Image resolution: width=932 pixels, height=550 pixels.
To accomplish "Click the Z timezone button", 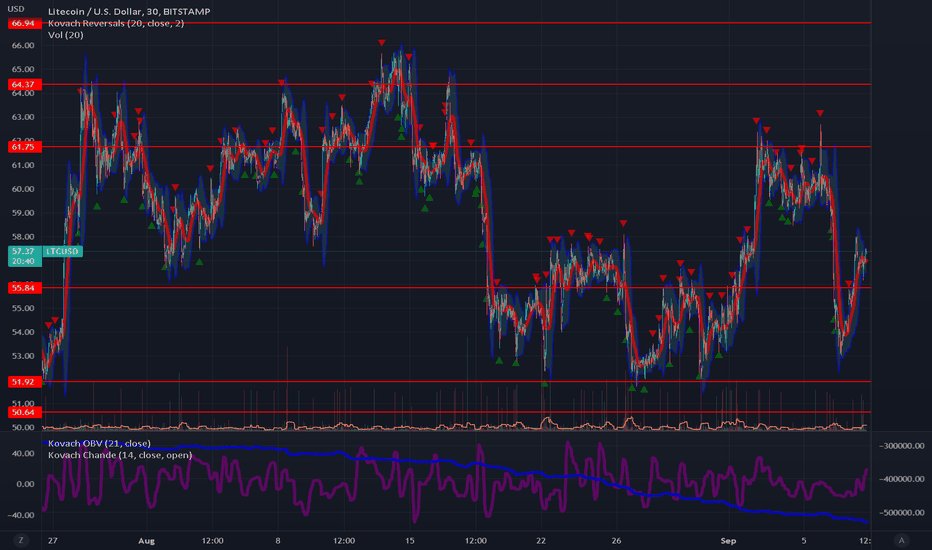I will (21, 540).
